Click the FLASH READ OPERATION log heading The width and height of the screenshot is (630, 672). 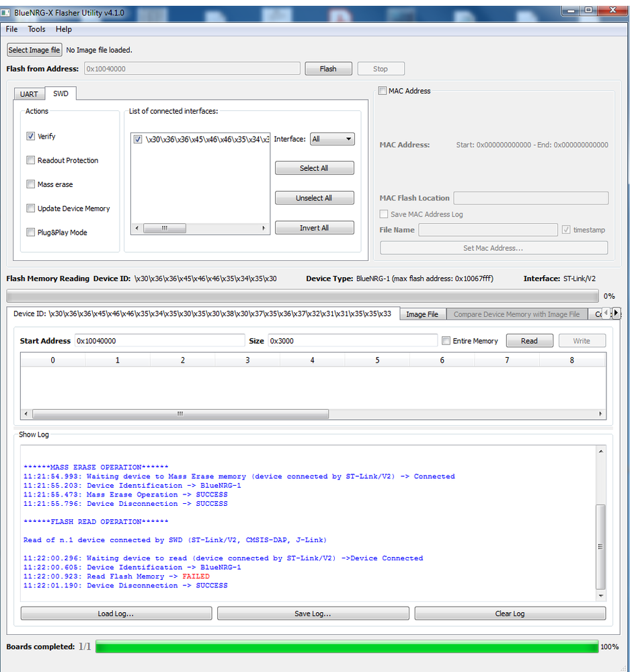pos(96,521)
